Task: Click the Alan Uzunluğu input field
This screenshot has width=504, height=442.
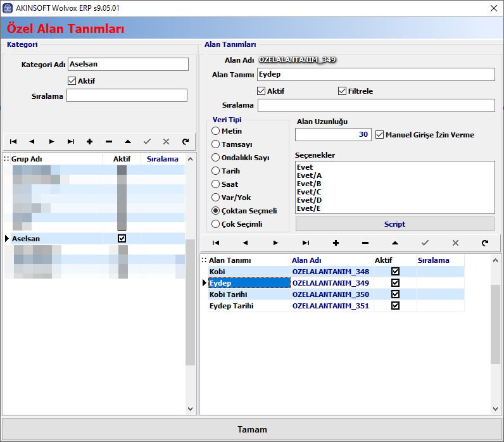Action: click(332, 135)
